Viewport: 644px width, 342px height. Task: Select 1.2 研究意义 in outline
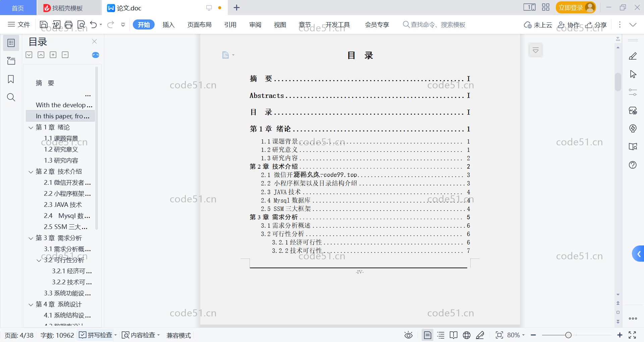click(x=61, y=149)
